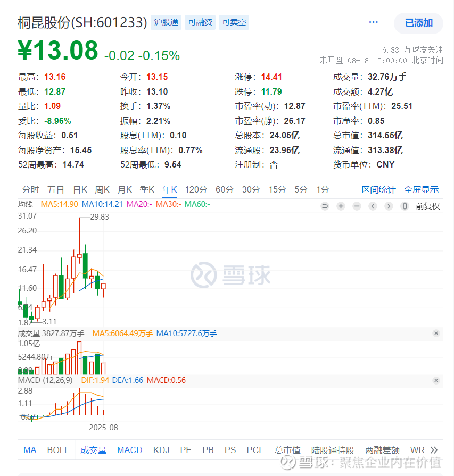This screenshot has height=476, width=454.
Task: Switch to the 周K chart tab
Action: 102,190
